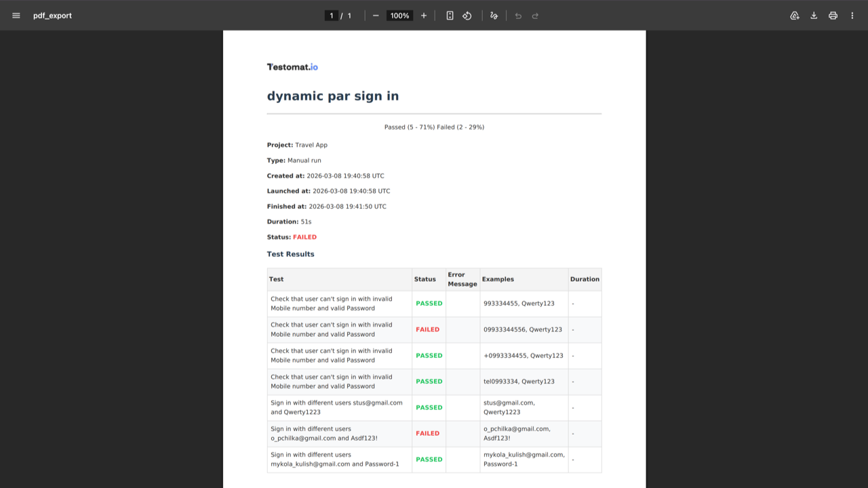Viewport: 868px width, 488px height.
Task: Click the pdf_export title in toolbar
Action: (x=52, y=15)
